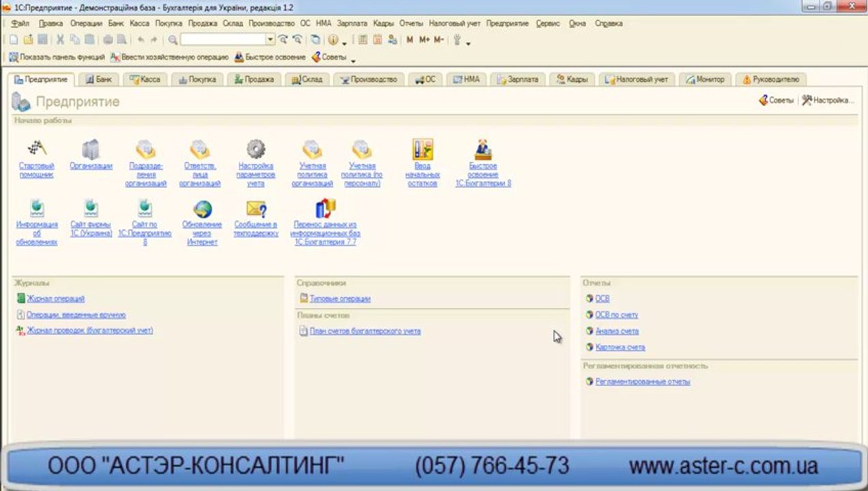Click the New document toolbar icon
Image resolution: width=868 pixels, height=491 pixels.
coord(13,40)
